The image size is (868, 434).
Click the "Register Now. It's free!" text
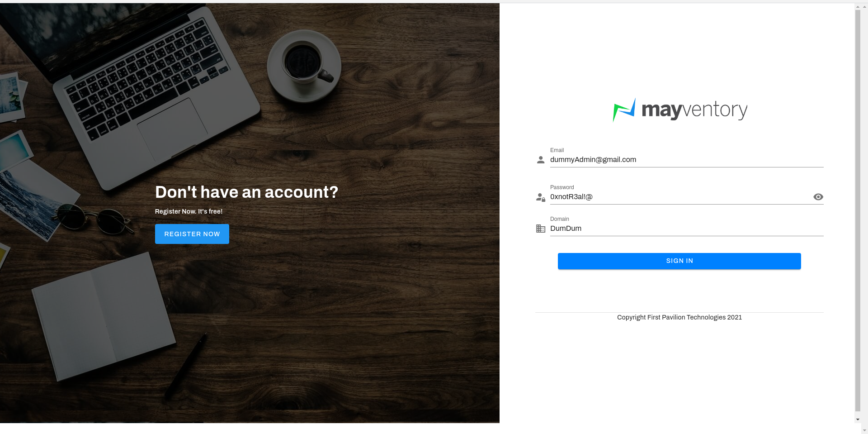pyautogui.click(x=189, y=211)
